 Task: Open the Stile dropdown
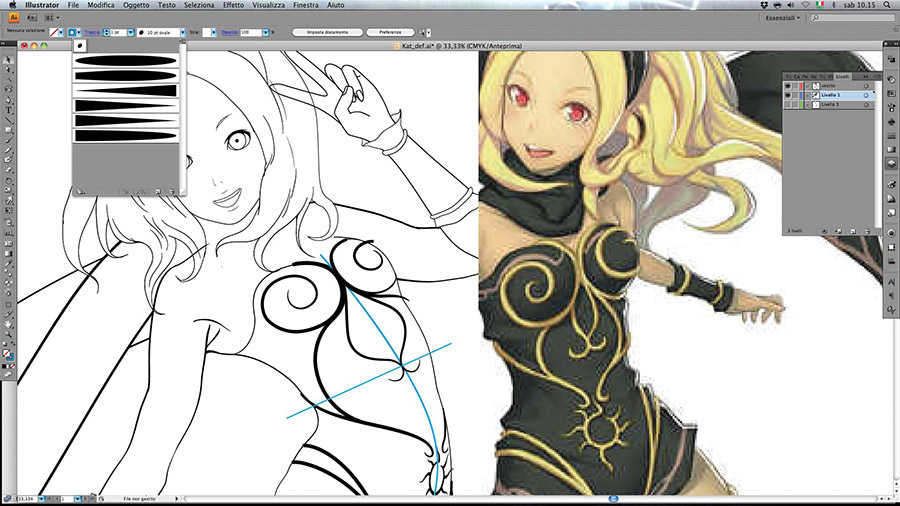coord(214,32)
